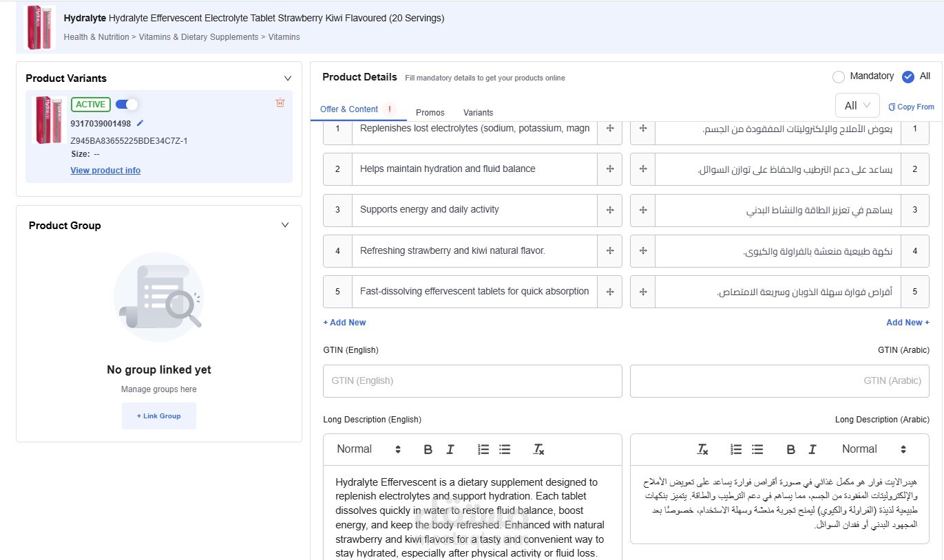Image resolution: width=944 pixels, height=560 pixels.
Task: Apply italic in Arabic long description editor
Action: 812,449
